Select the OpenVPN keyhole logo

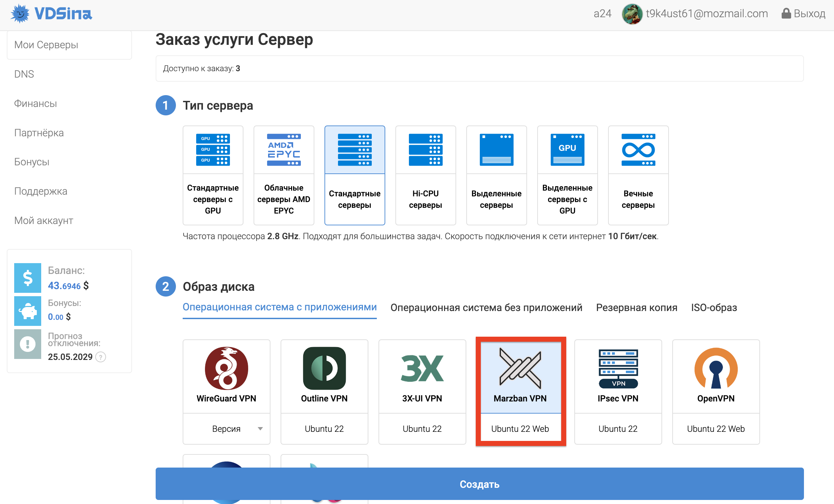tap(716, 368)
